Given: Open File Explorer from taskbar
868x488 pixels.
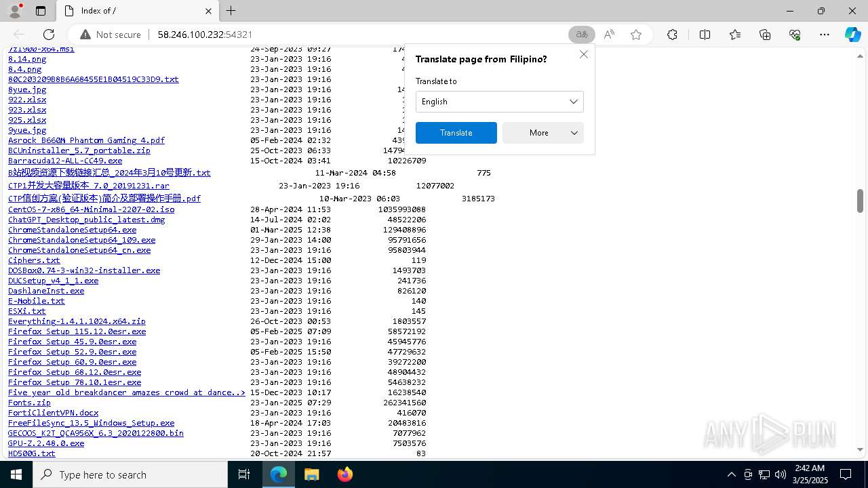Looking at the screenshot, I should (311, 474).
